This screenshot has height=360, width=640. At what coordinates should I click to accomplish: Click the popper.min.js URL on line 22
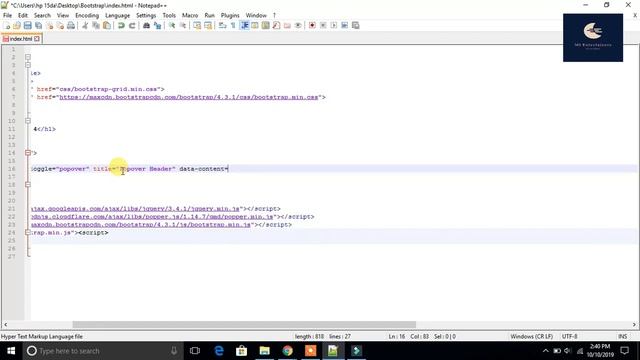click(x=152, y=217)
